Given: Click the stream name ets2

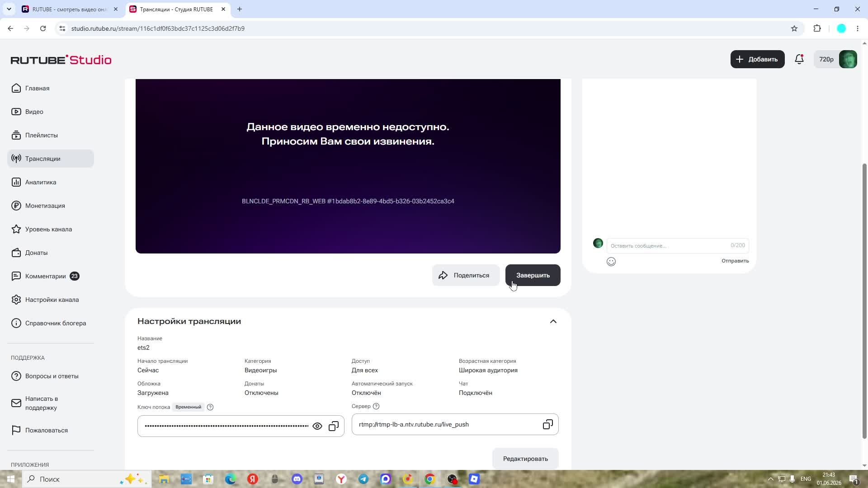Looking at the screenshot, I should point(143,347).
